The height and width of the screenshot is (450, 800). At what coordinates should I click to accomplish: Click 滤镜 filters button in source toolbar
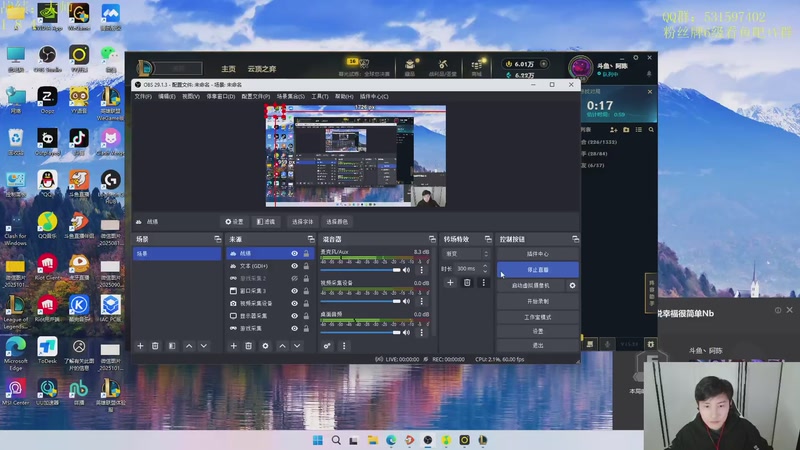pos(266,222)
